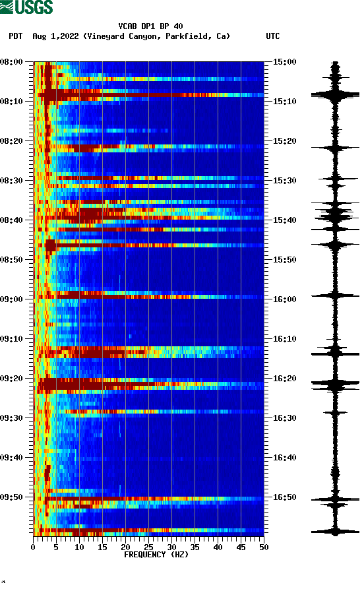Click the 15:20 UTC time label
This screenshot has width=364, height=589.
pyautogui.click(x=284, y=141)
